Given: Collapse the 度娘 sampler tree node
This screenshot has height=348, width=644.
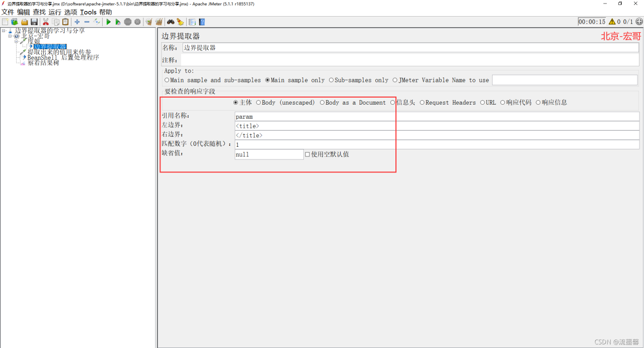Looking at the screenshot, I should pos(16,41).
